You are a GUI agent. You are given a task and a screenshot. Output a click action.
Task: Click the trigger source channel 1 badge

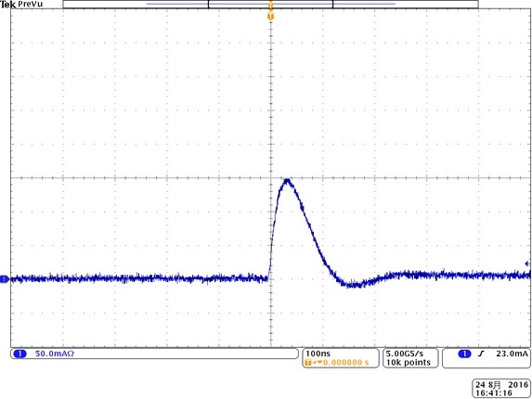click(x=464, y=354)
